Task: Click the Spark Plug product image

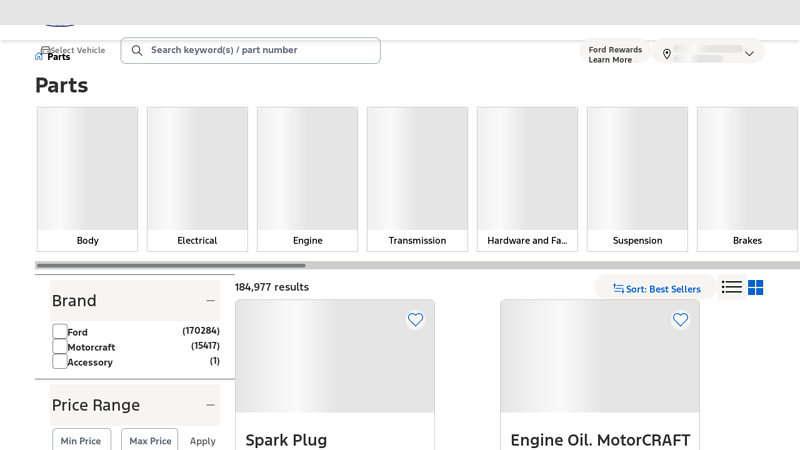Action: pos(335,356)
